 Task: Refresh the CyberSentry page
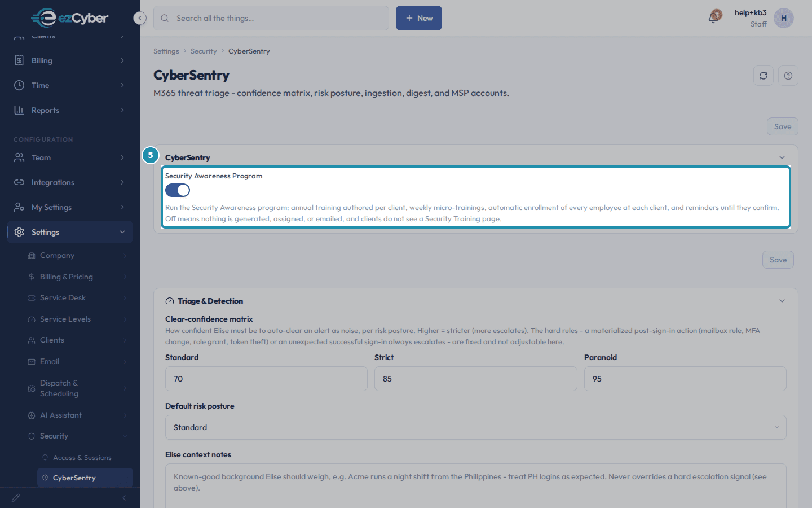click(x=764, y=76)
